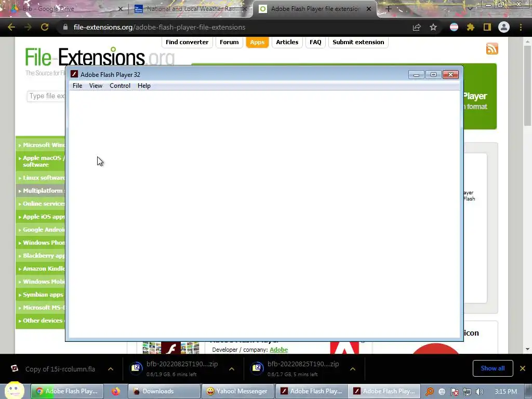Open the Blackberry apps category
Screen dimensions: 532x399
(41, 256)
